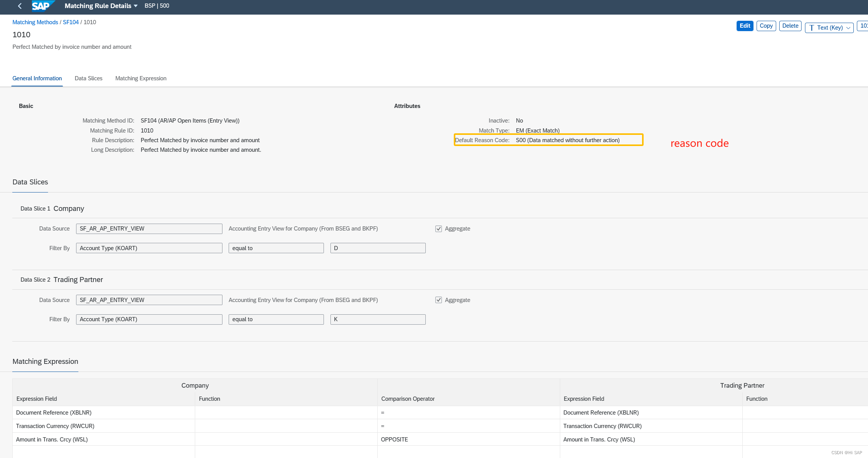Select the filter value field containing D
The image size is (868, 458).
pyautogui.click(x=378, y=248)
